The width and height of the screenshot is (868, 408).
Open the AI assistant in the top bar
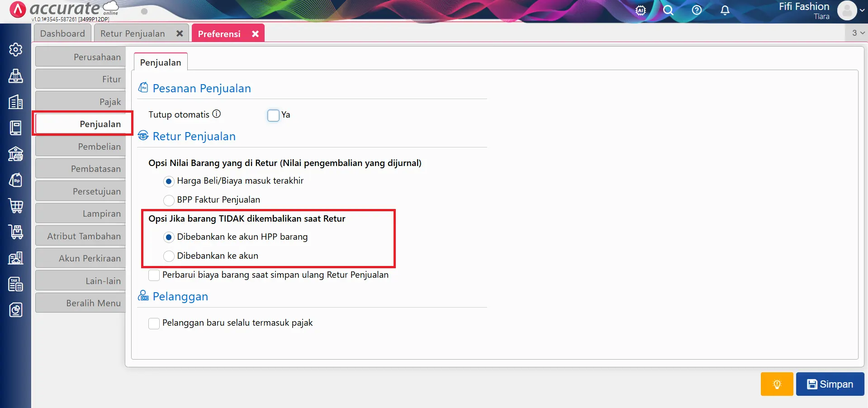[640, 10]
